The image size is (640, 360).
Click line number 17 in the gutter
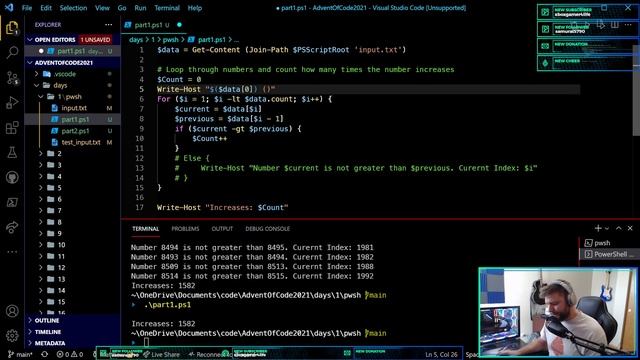[x=140, y=207]
